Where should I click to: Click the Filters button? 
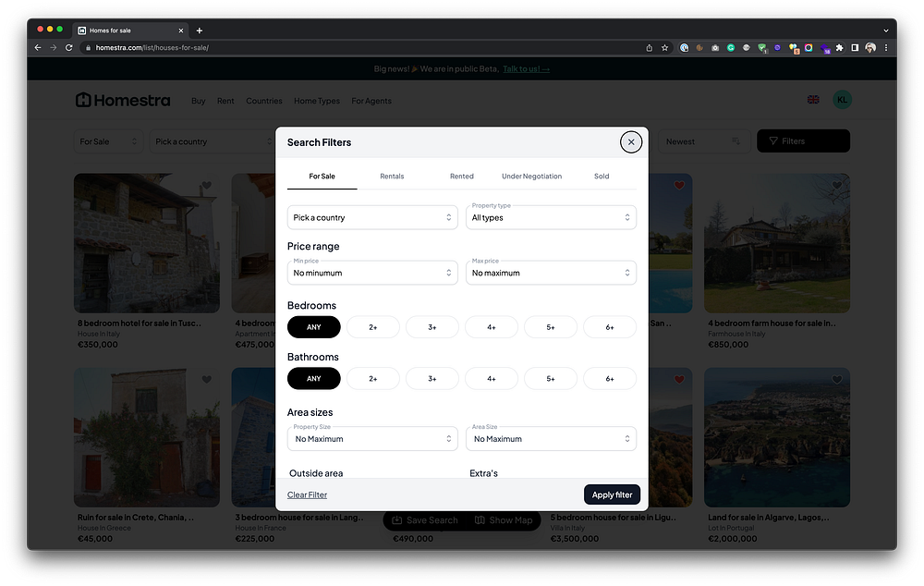click(x=803, y=140)
